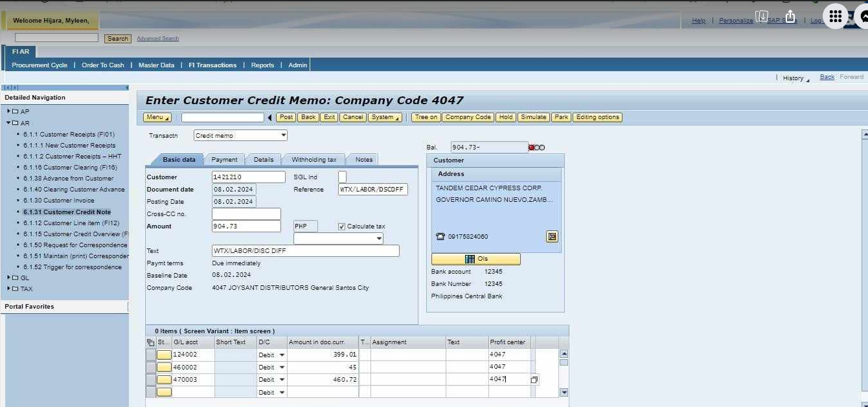Click the OIs open items button
The height and width of the screenshot is (407, 868).
point(476,259)
